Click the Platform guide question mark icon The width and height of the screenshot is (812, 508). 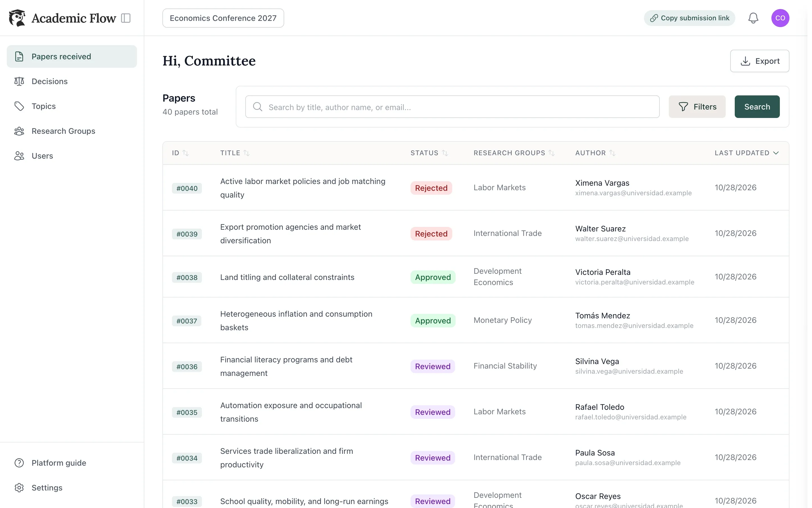19,463
